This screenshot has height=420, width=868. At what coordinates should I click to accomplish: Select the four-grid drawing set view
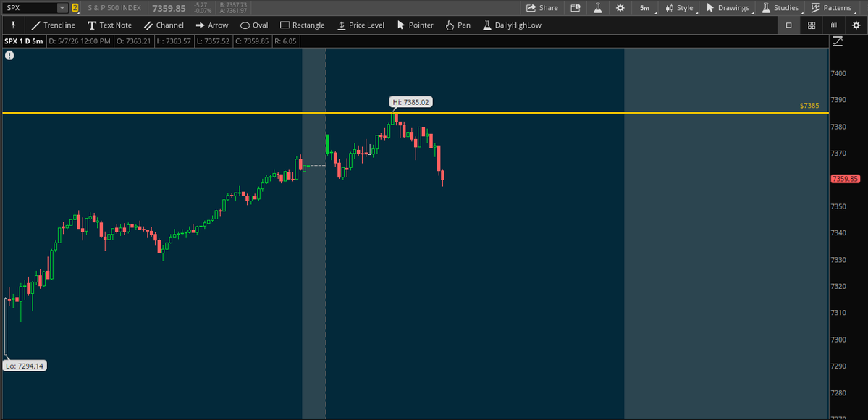pyautogui.click(x=811, y=25)
